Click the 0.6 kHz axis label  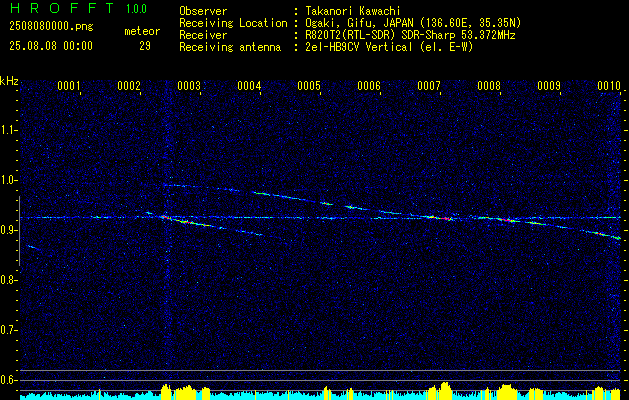[8, 380]
